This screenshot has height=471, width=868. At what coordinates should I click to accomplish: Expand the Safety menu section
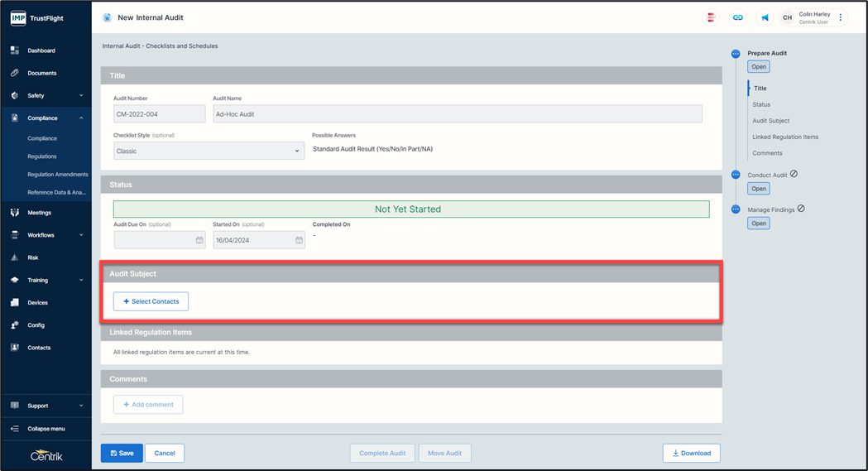tap(81, 96)
